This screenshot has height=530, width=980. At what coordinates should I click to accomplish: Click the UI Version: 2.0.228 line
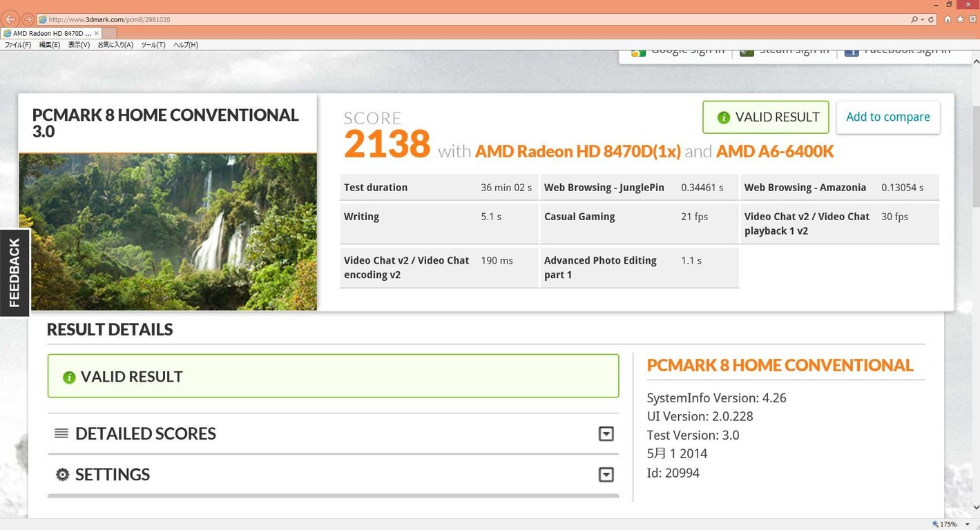pyautogui.click(x=700, y=417)
